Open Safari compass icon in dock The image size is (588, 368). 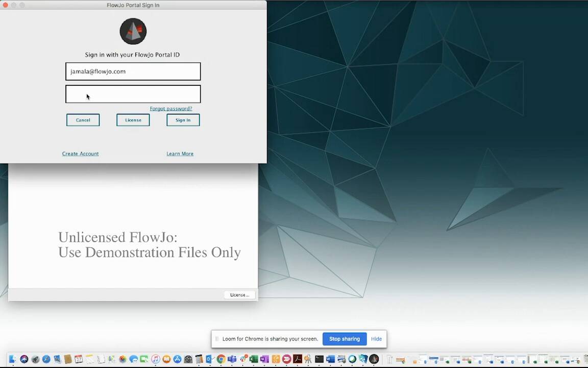[x=46, y=359]
